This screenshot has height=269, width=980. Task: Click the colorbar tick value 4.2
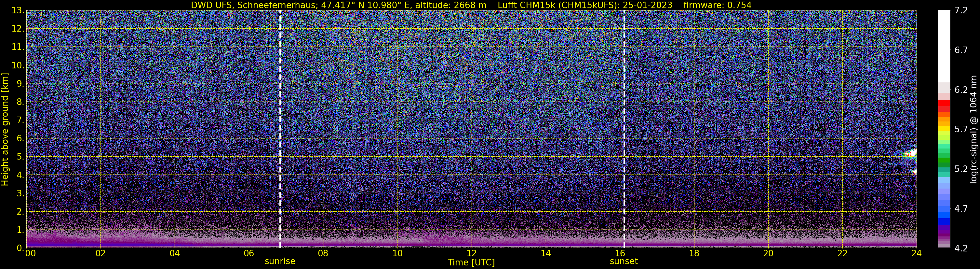961,248
